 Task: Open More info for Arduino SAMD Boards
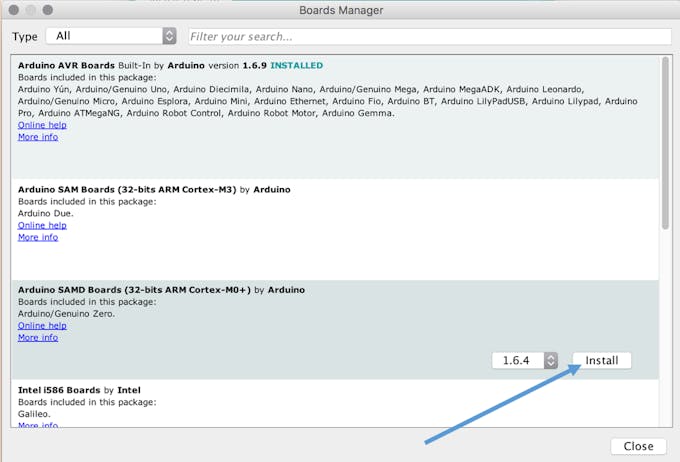38,337
